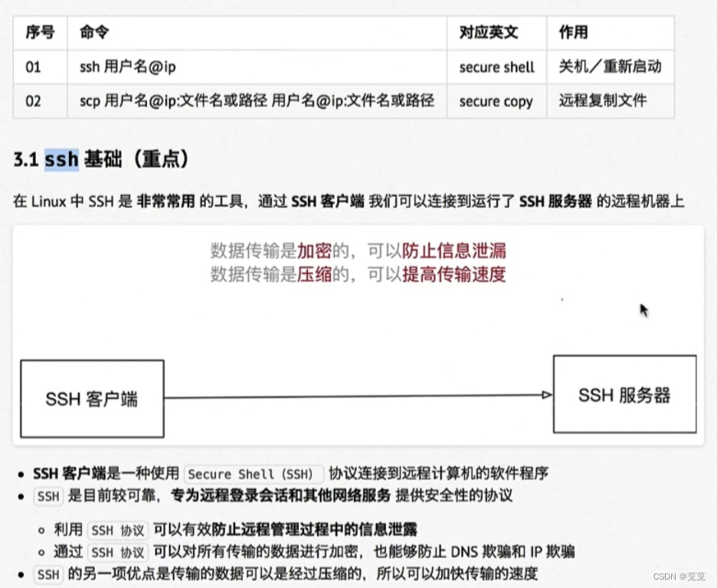The width and height of the screenshot is (717, 588).
Task: Click the 'DNS 欺骗和 IP 欺骗' text
Action: (512, 551)
